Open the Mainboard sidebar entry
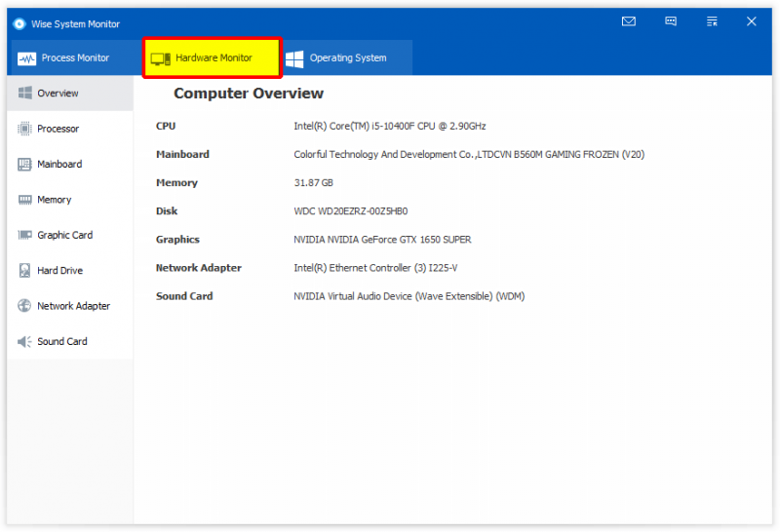 [x=70, y=164]
